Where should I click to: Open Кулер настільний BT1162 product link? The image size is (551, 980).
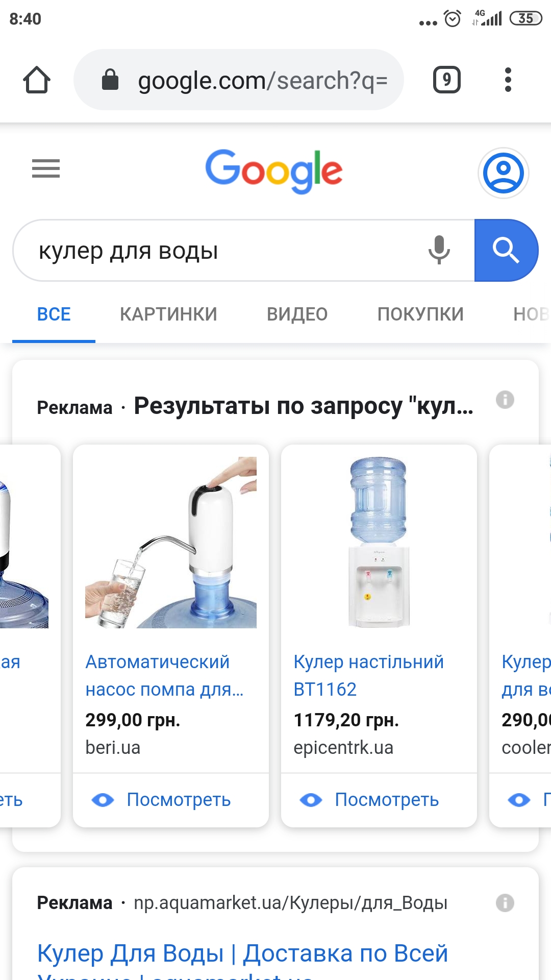pyautogui.click(x=368, y=675)
